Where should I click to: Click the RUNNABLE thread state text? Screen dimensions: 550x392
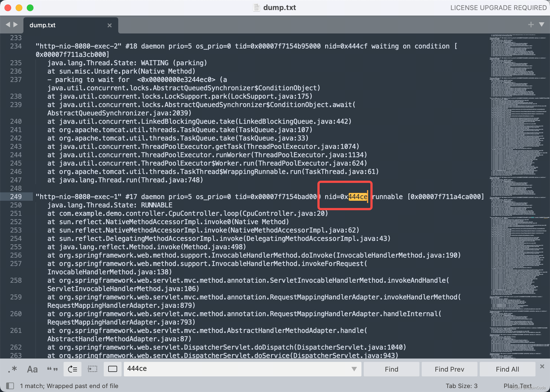(157, 205)
